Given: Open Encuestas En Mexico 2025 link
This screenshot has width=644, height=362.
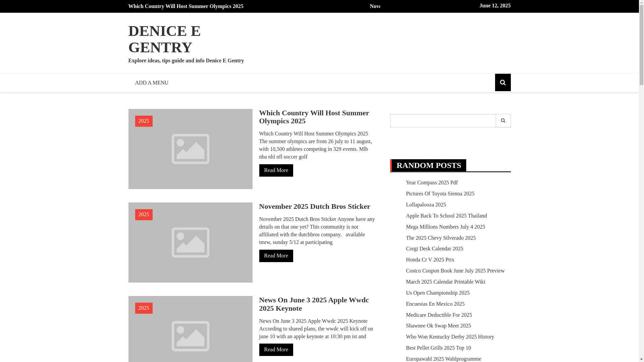Looking at the screenshot, I should click(x=435, y=304).
